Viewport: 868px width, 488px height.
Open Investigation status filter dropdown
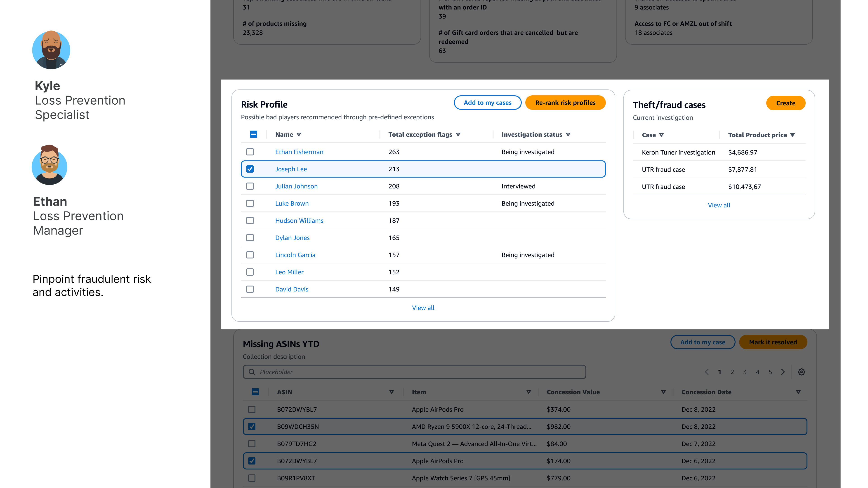pyautogui.click(x=568, y=134)
